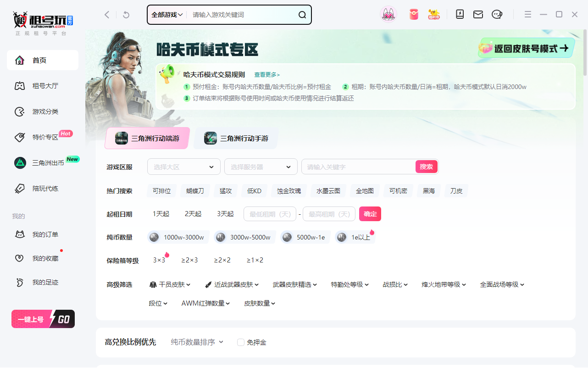Image resolution: width=588 pixels, height=368 pixels.
Task: Refresh the page with the reload icon
Action: point(126,15)
